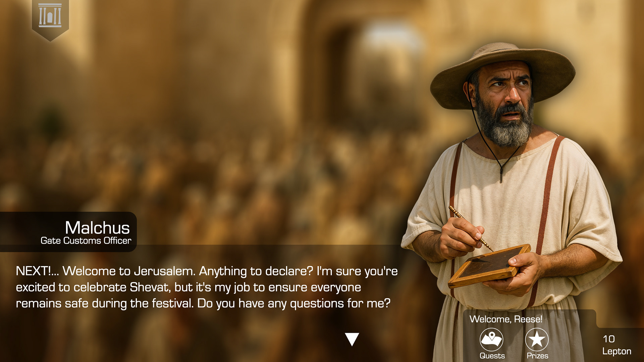
Task: Check the 10 Lepton balance counter
Action: pos(616,345)
